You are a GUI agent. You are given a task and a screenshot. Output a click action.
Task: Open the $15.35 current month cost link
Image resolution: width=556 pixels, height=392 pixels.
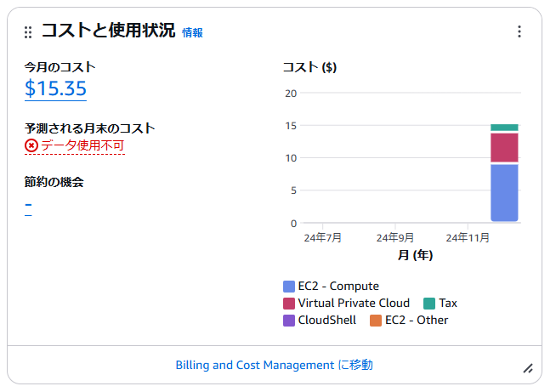55,88
